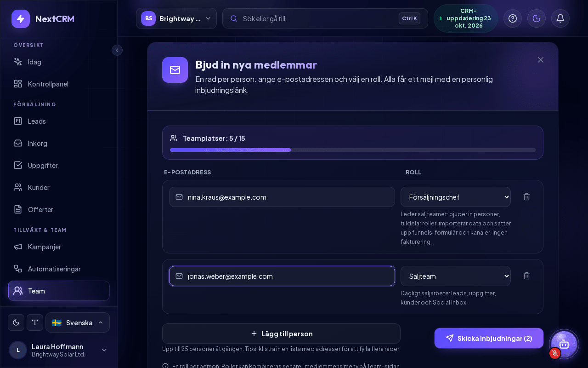Click the Teamplatser: 5 / 15 label
This screenshot has width=588, height=368.
pos(214,138)
